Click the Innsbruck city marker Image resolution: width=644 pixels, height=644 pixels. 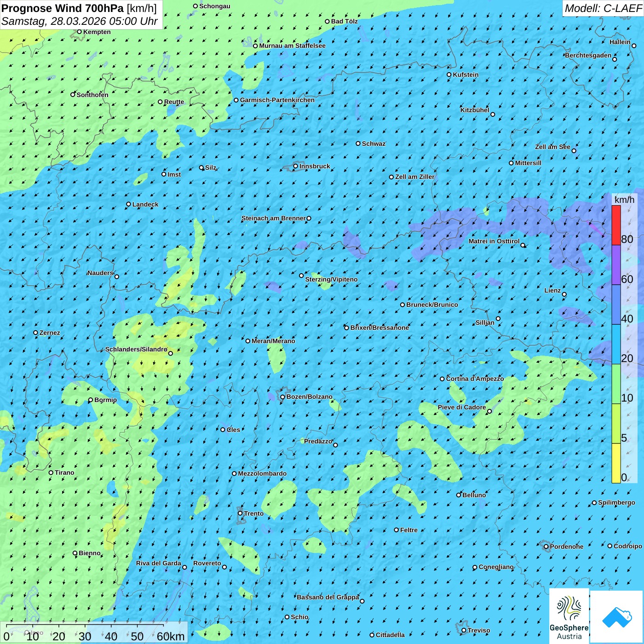click(296, 167)
